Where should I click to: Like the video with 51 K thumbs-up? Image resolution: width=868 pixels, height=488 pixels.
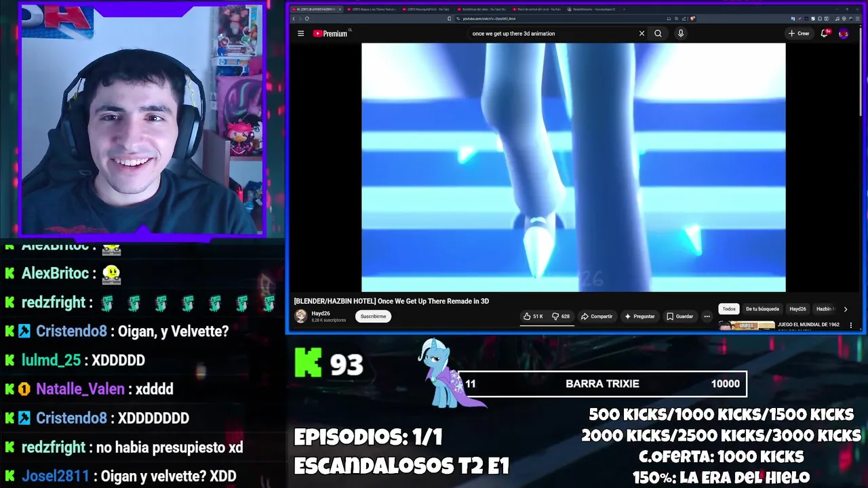pyautogui.click(x=533, y=317)
